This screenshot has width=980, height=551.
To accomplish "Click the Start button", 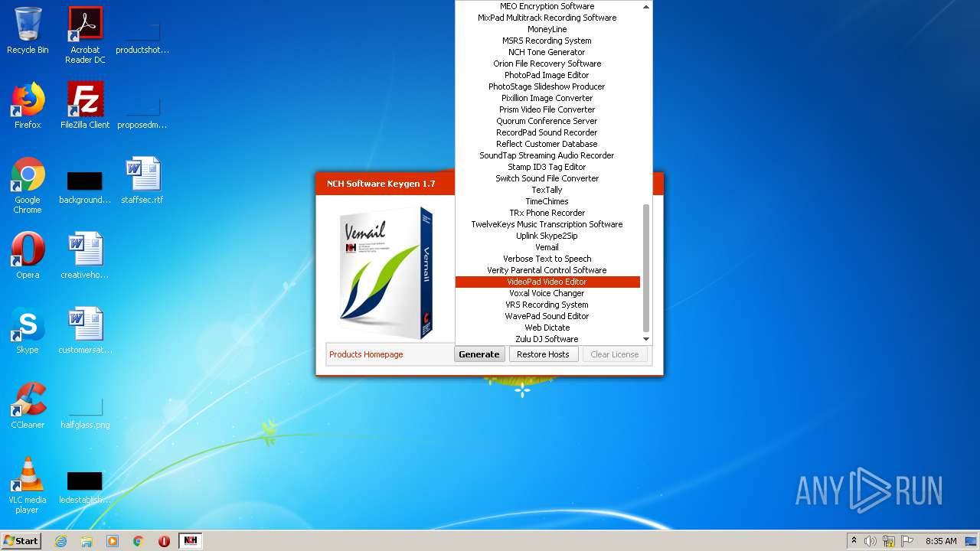I will [x=21, y=541].
